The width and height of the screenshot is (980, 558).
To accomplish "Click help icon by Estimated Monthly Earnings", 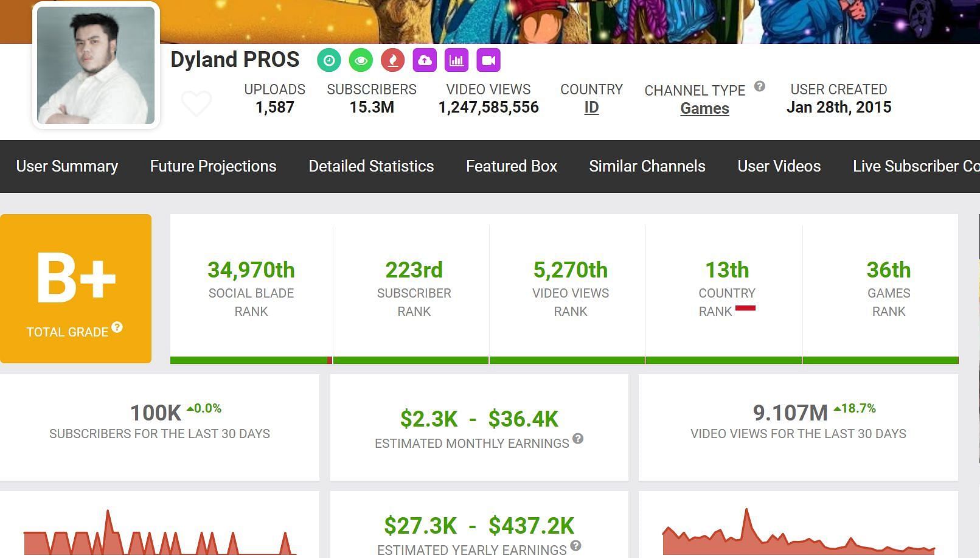I will pos(578,439).
